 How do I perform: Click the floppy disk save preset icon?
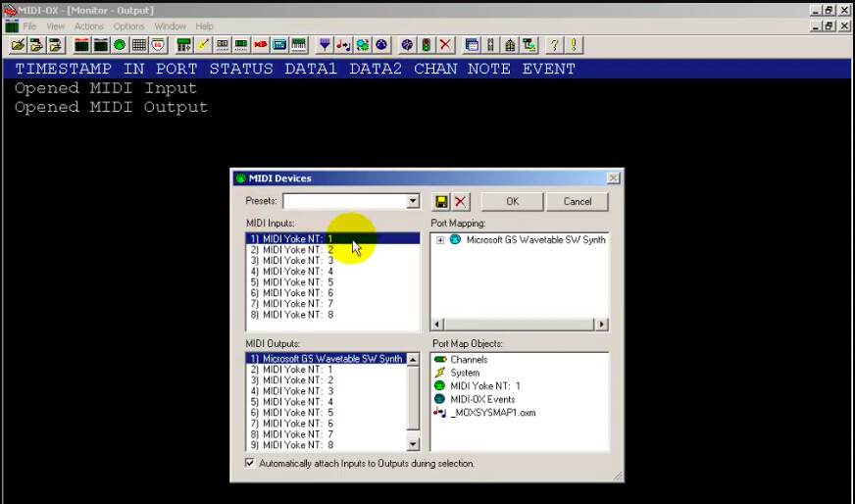441,201
